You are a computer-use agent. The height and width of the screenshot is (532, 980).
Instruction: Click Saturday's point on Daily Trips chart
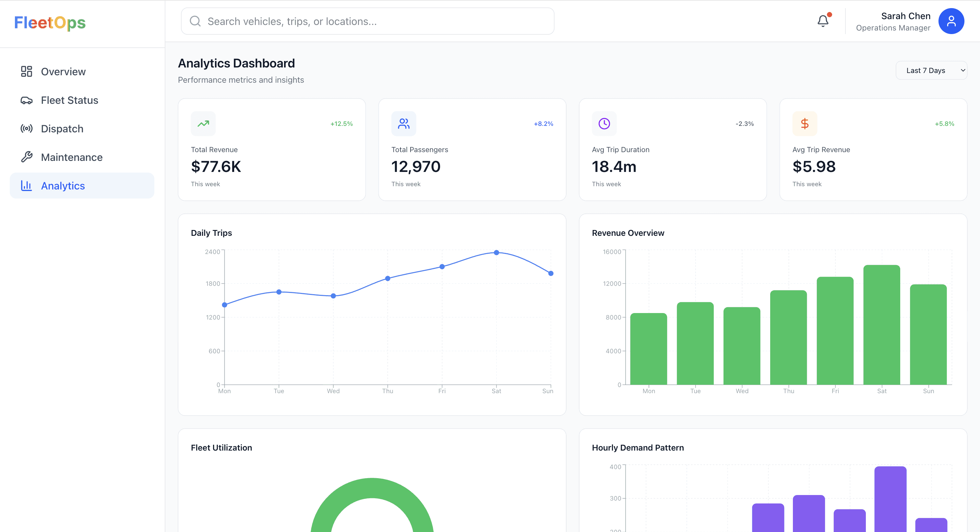pos(496,252)
